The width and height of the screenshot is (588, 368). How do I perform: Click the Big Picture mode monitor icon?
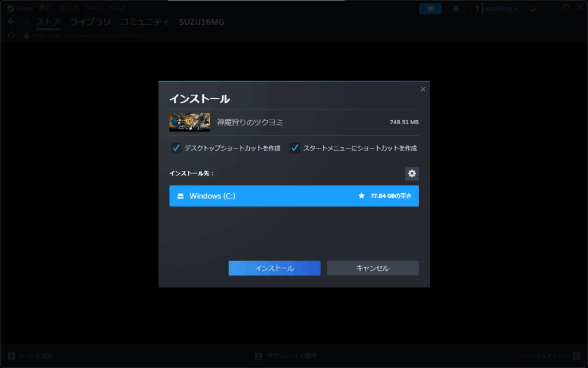[533, 9]
